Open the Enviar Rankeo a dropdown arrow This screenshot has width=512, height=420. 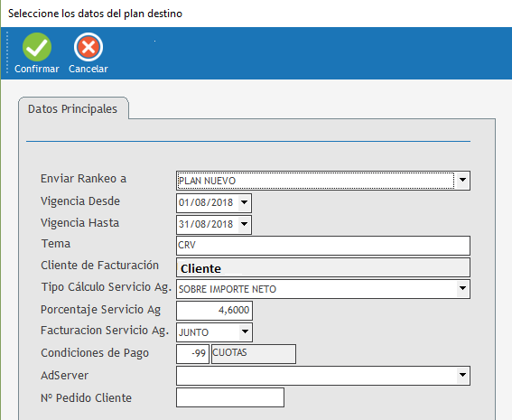(x=462, y=180)
